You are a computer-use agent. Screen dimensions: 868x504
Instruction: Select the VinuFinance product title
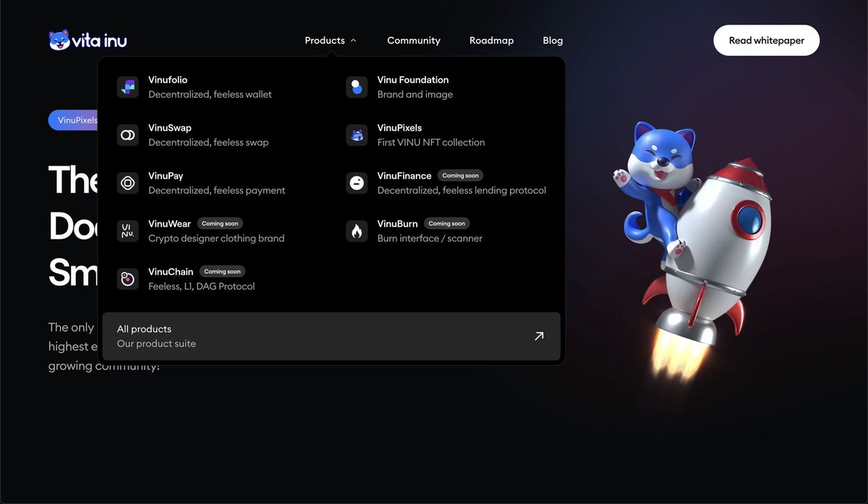tap(404, 176)
